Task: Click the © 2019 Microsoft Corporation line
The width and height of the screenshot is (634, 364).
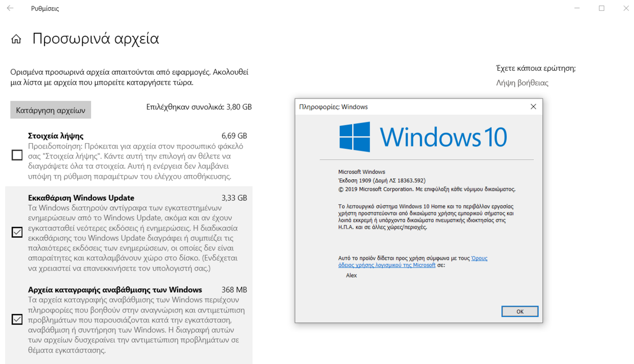Action: point(427,189)
